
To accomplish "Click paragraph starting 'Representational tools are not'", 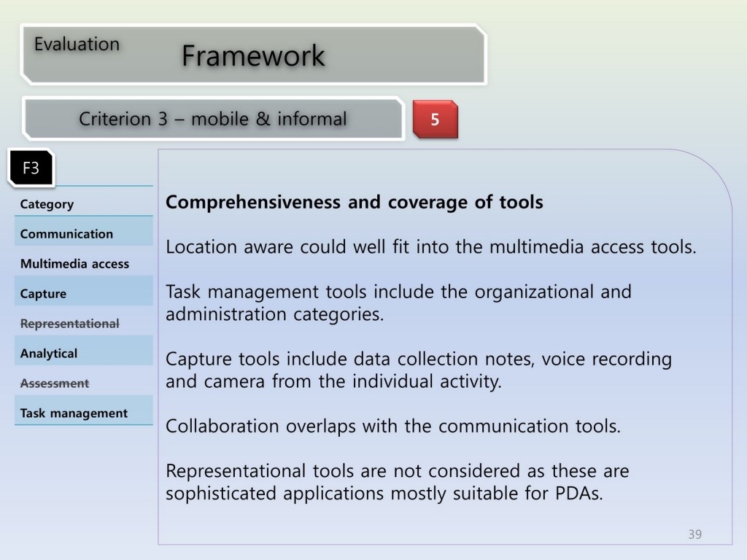I will coord(398,482).
